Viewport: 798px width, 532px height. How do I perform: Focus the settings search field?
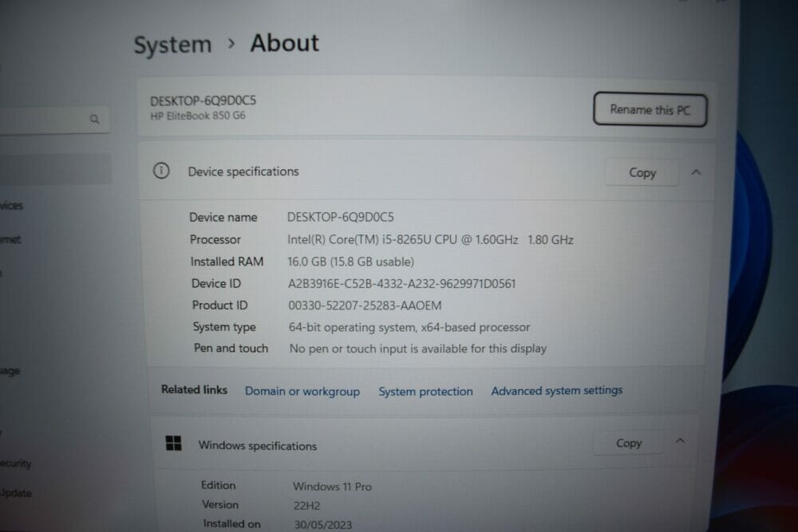(x=53, y=120)
